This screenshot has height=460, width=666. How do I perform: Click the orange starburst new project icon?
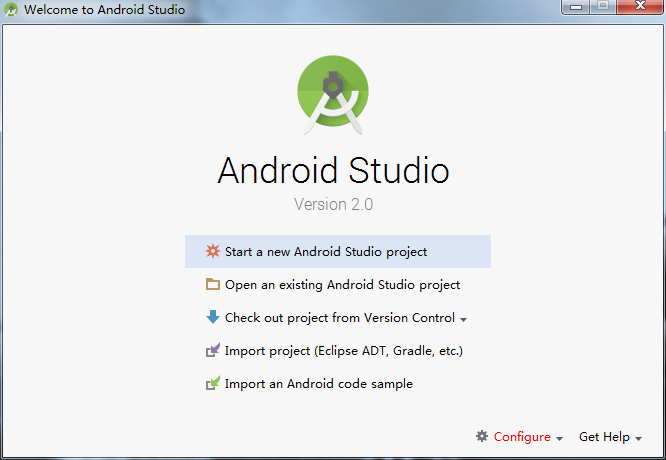click(x=212, y=251)
